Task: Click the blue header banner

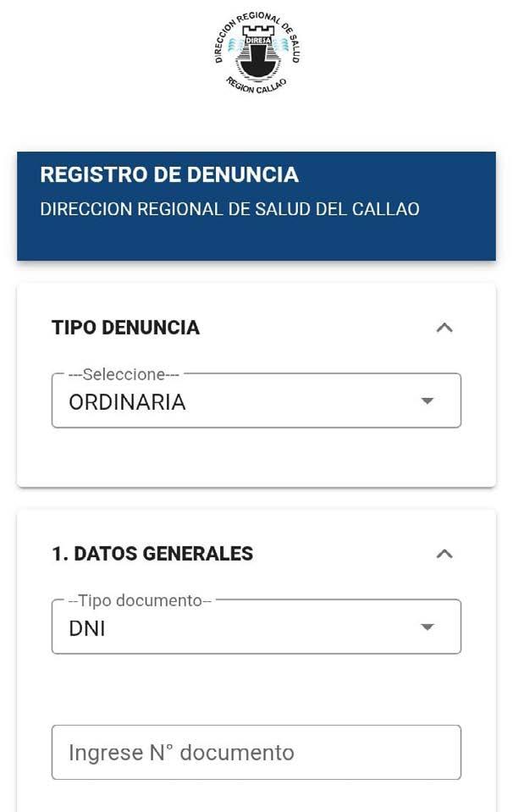Action: tap(256, 206)
